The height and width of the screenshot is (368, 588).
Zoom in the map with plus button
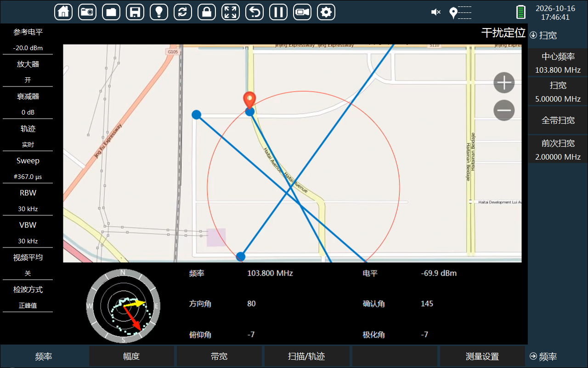(504, 83)
